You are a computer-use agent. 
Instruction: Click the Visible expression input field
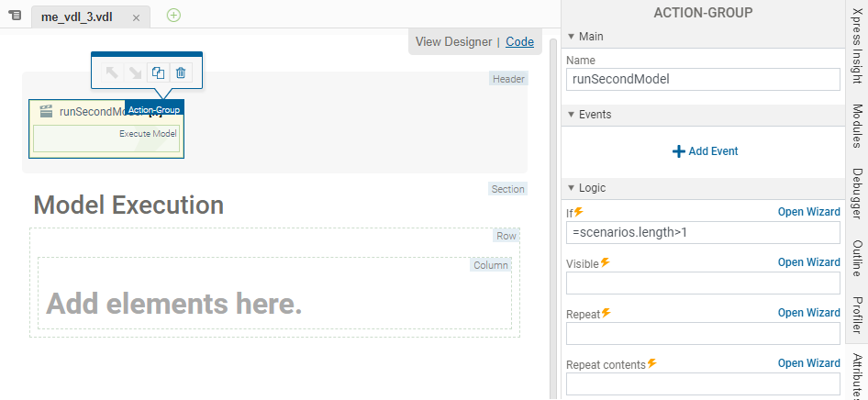point(703,283)
